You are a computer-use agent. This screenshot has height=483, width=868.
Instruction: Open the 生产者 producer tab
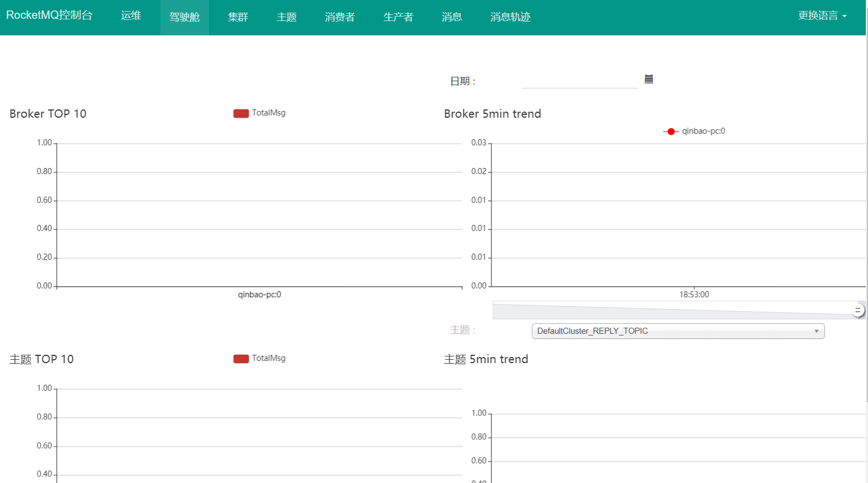coord(398,17)
